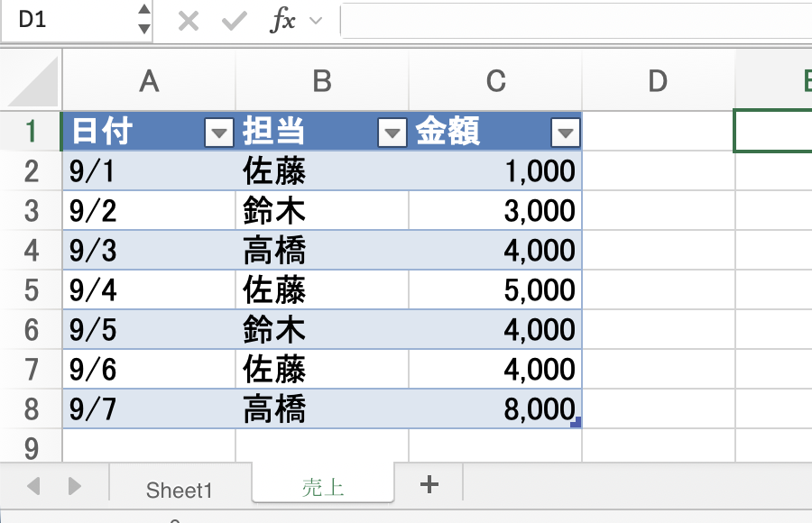Click the 日付 header cell text
Viewport: 812px width, 523px height.
102,131
